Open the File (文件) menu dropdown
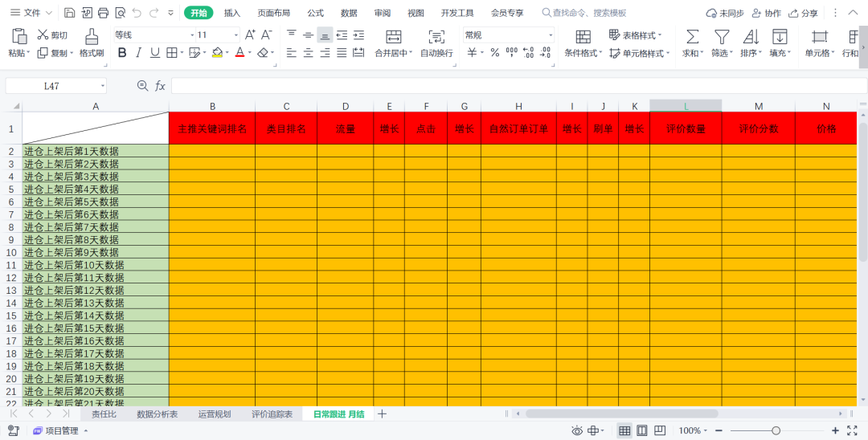868x440 pixels. coord(31,13)
